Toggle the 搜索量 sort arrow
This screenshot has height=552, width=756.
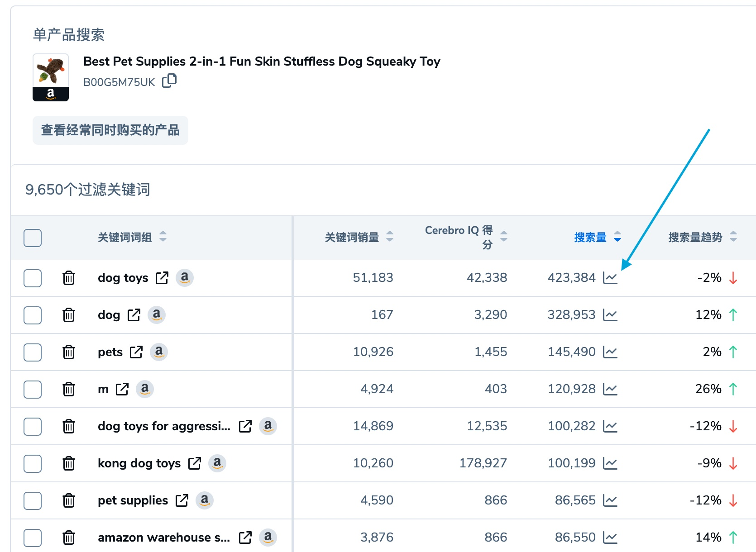pyautogui.click(x=617, y=237)
